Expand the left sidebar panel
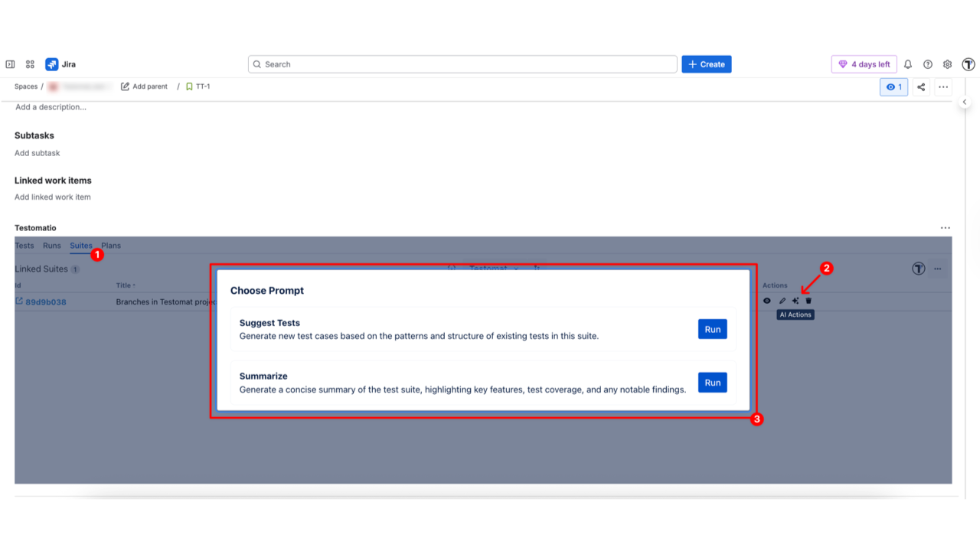The width and height of the screenshot is (980, 551). pos(10,64)
